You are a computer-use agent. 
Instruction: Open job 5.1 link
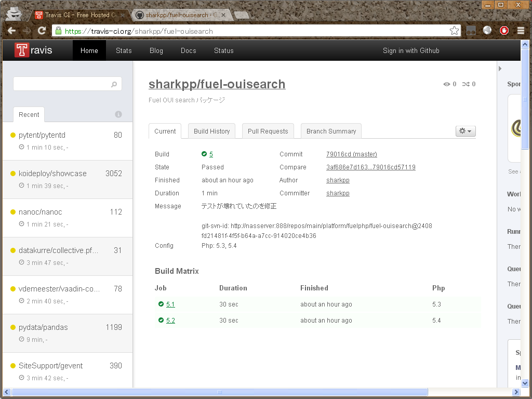pyautogui.click(x=170, y=304)
